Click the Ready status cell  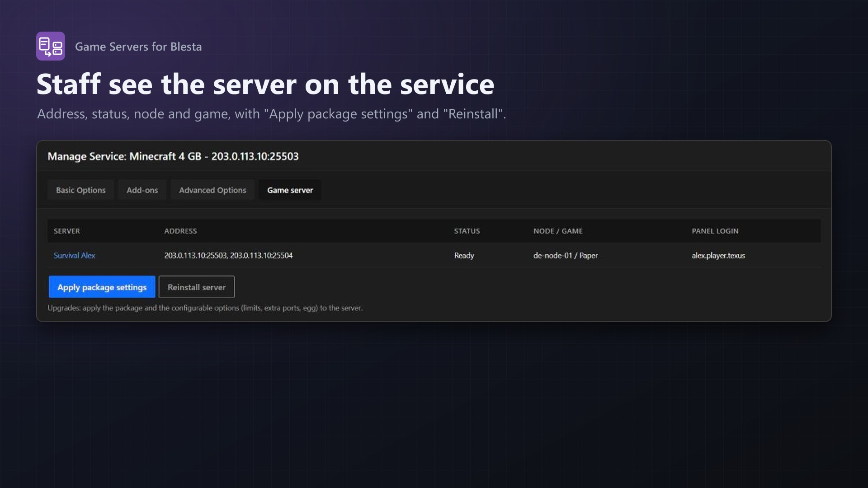pos(464,255)
